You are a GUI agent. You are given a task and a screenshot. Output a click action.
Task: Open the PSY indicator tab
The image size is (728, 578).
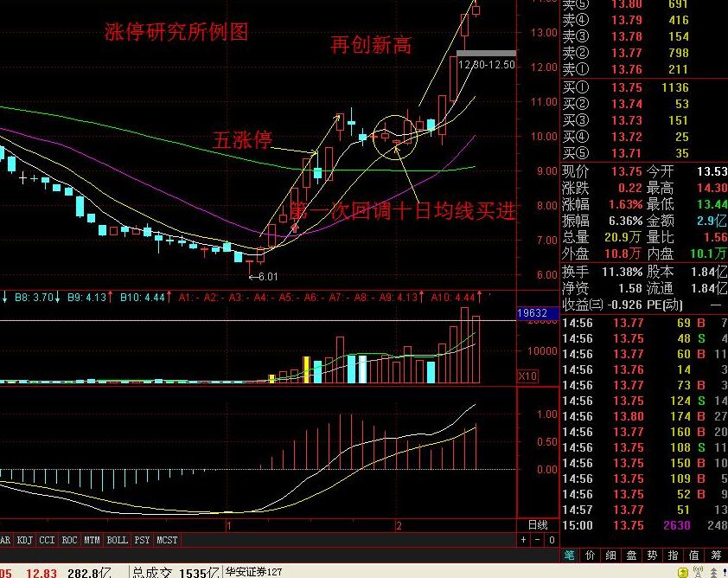tap(142, 540)
